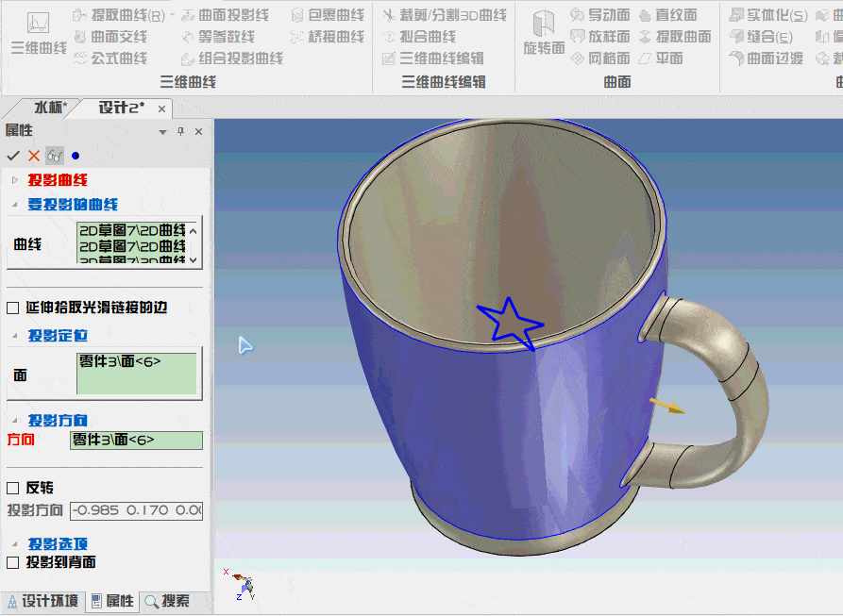Open the 放样面 loft surface tool

[602, 36]
